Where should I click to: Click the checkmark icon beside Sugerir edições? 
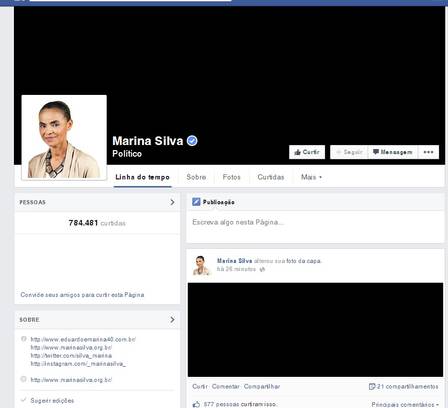(24, 399)
